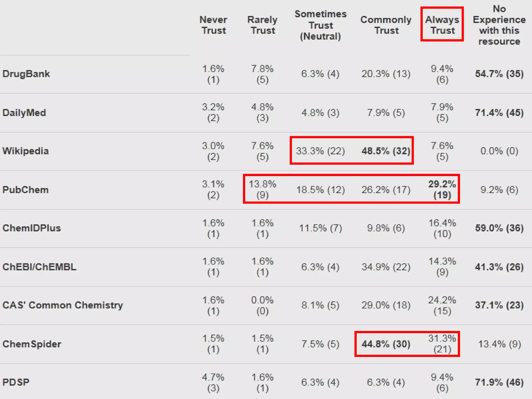This screenshot has width=532, height=399.
Task: Click PDSP's 71.9% (46) cell
Action: coord(499,382)
